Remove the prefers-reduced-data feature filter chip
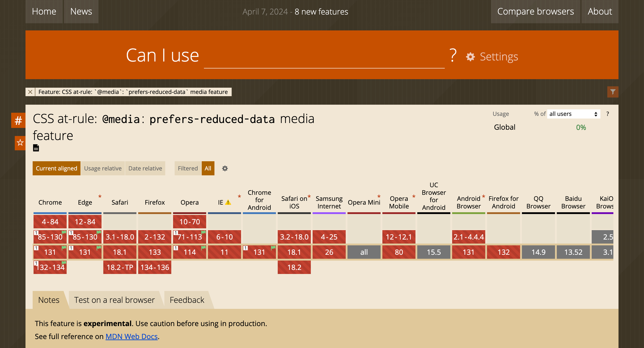The image size is (644, 348). pyautogui.click(x=30, y=92)
